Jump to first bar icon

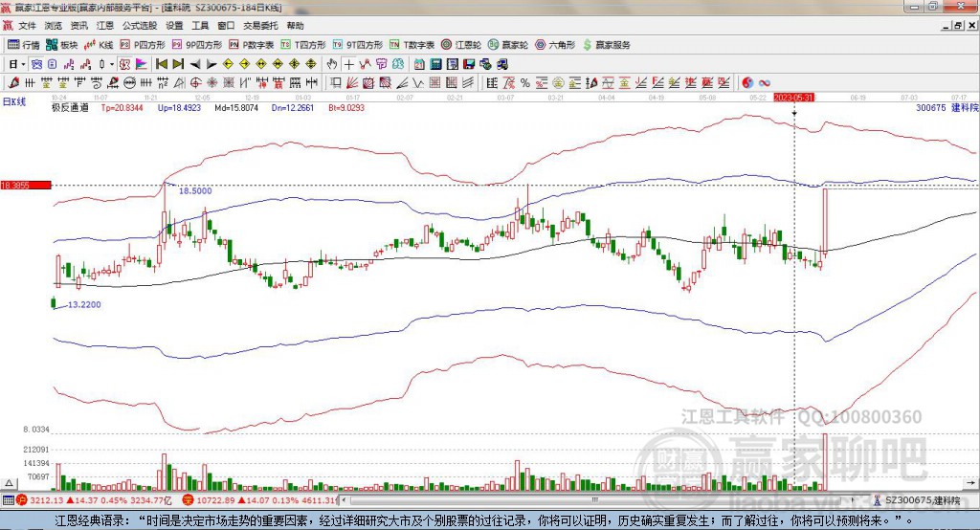click(x=161, y=64)
